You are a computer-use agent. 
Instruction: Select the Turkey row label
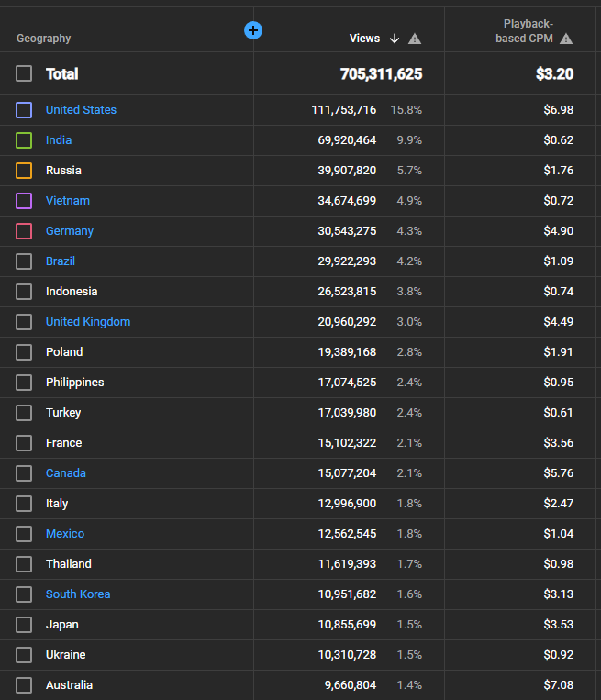click(x=63, y=413)
